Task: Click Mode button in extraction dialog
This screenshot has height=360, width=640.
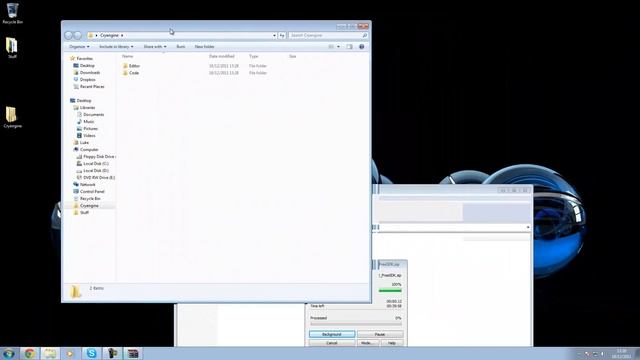Action: 367,343
